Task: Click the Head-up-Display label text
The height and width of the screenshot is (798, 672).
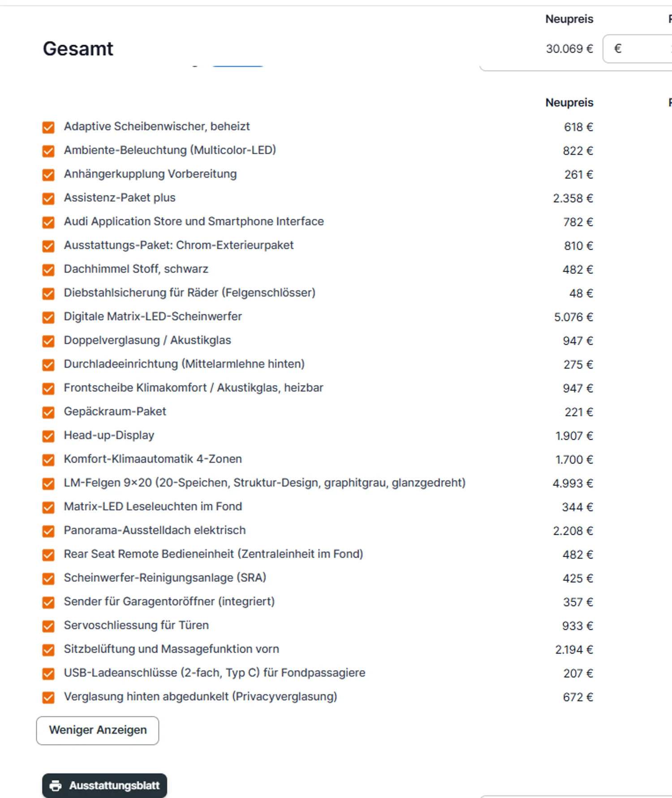Action: coord(109,435)
